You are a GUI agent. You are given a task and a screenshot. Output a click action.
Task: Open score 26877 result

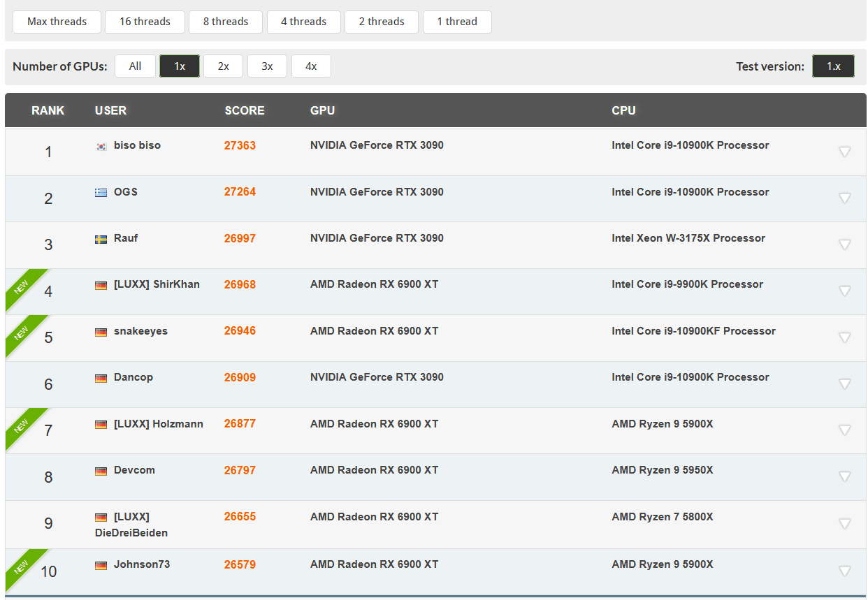(240, 424)
